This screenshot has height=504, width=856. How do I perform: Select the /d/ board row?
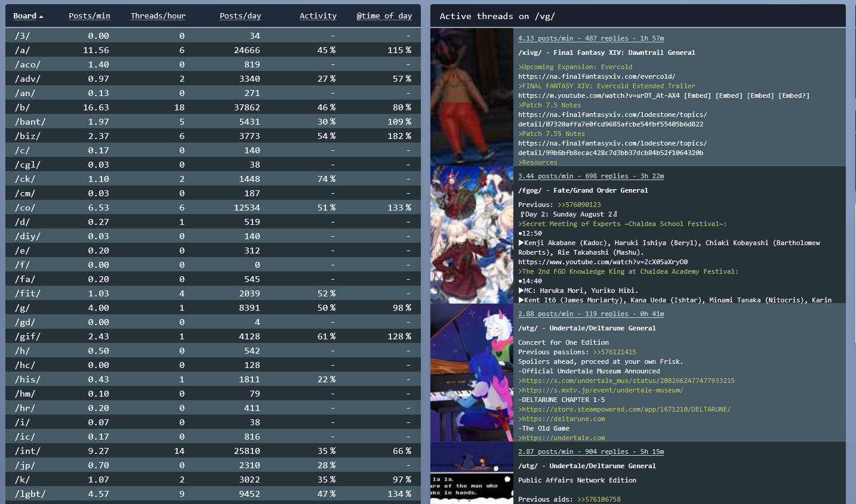point(213,222)
